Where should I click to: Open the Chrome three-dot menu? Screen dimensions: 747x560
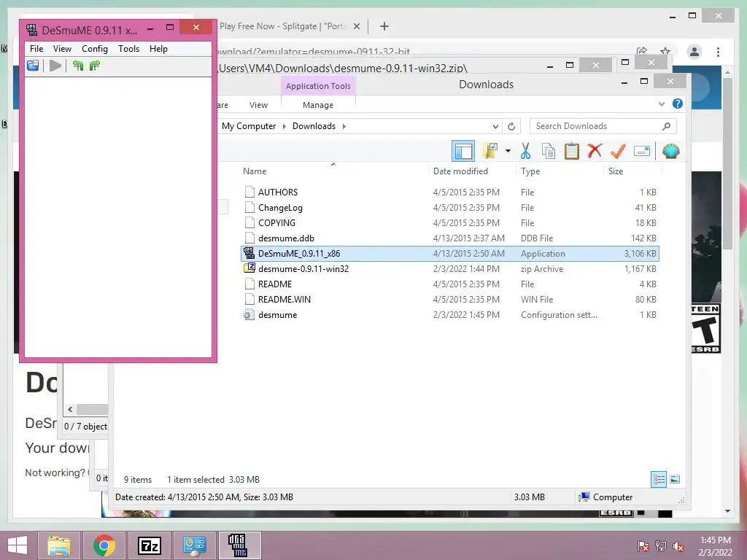click(x=718, y=52)
